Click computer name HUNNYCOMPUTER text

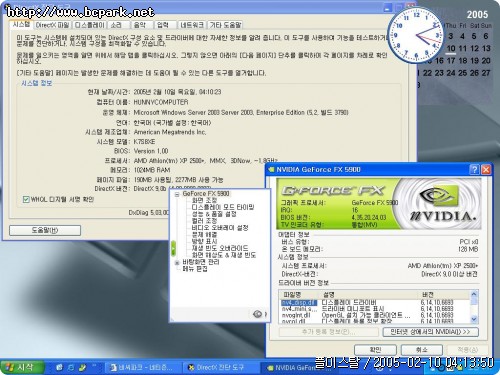click(x=161, y=102)
